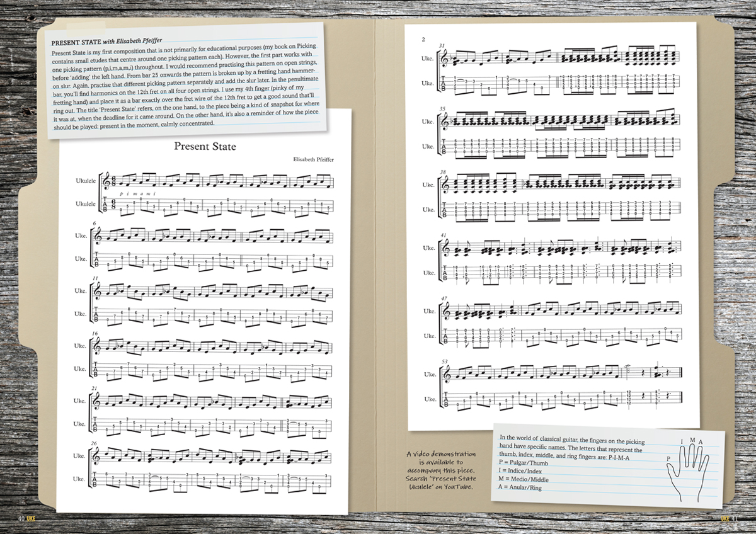Click the 'p i m a m i' fingering marking

click(x=138, y=194)
